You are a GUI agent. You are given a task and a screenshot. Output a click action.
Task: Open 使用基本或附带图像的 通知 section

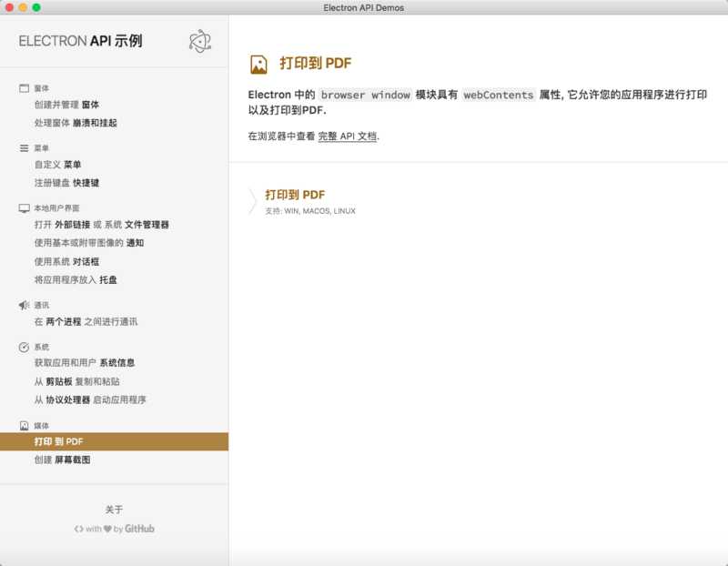(x=88, y=243)
